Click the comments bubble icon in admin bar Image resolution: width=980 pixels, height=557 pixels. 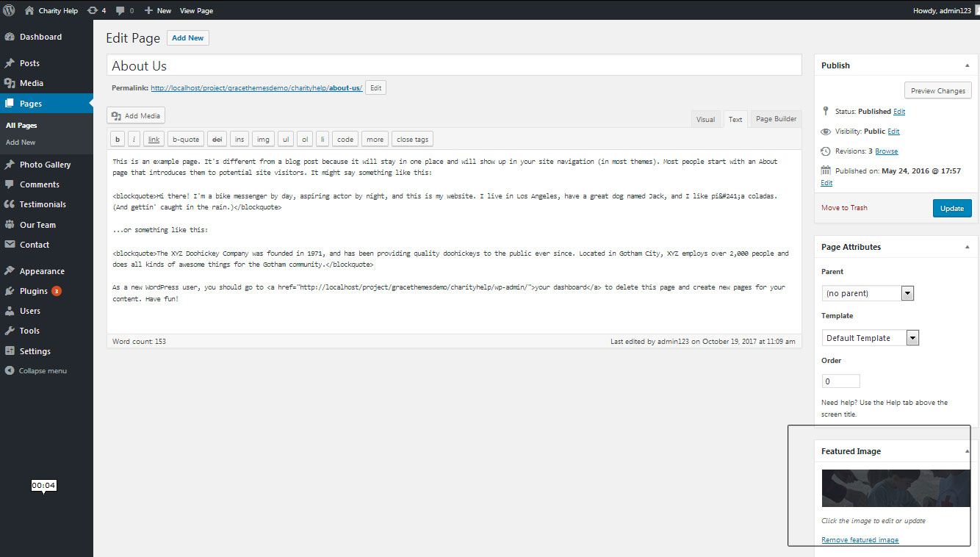pyautogui.click(x=121, y=11)
